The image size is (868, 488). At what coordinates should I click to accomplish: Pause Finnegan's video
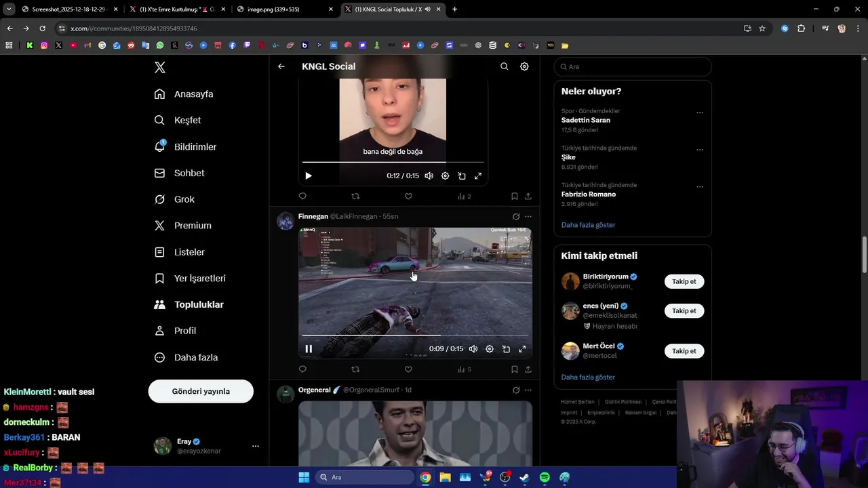coord(309,349)
